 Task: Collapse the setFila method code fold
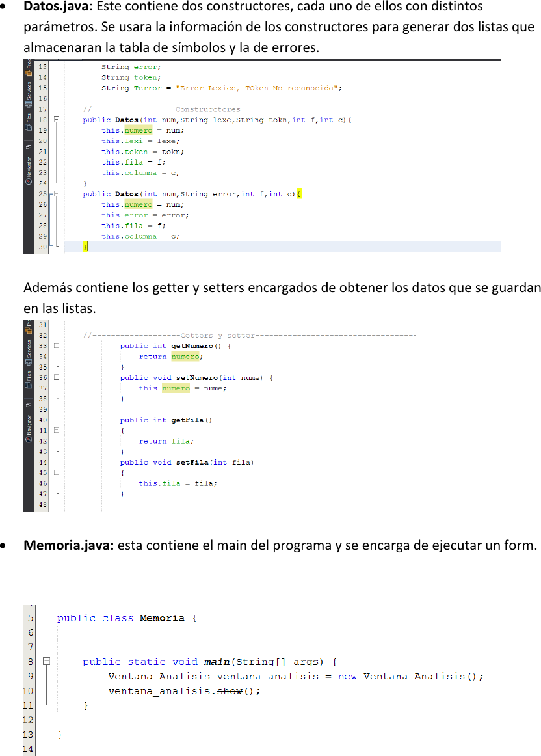coord(57,472)
